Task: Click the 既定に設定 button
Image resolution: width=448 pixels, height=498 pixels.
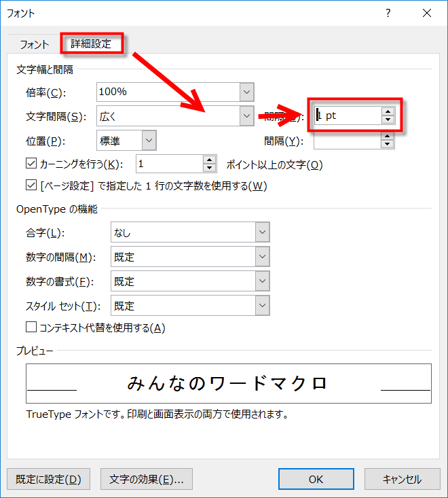Action: 48,479
